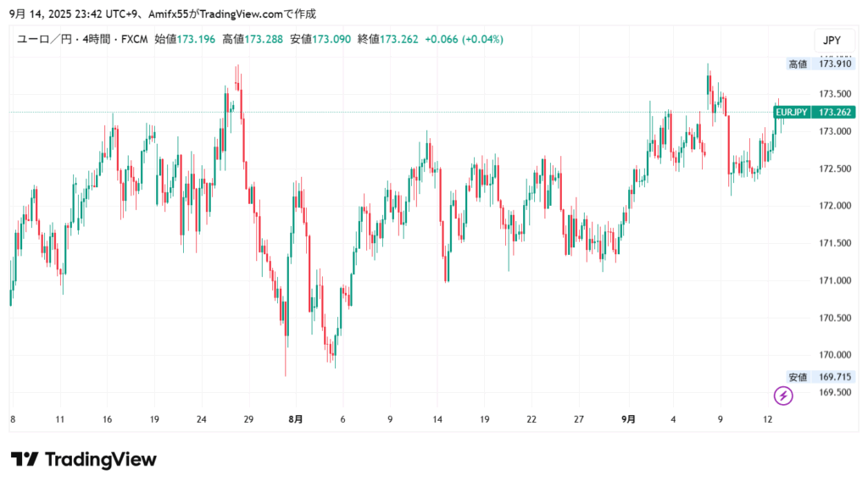Click the date 14 on time axis

(x=437, y=419)
